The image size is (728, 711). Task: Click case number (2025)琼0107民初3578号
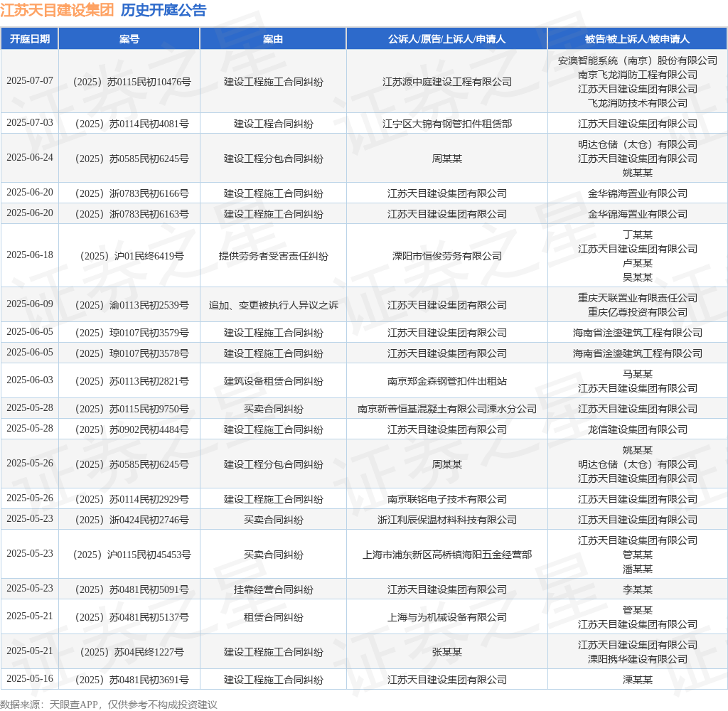point(132,353)
